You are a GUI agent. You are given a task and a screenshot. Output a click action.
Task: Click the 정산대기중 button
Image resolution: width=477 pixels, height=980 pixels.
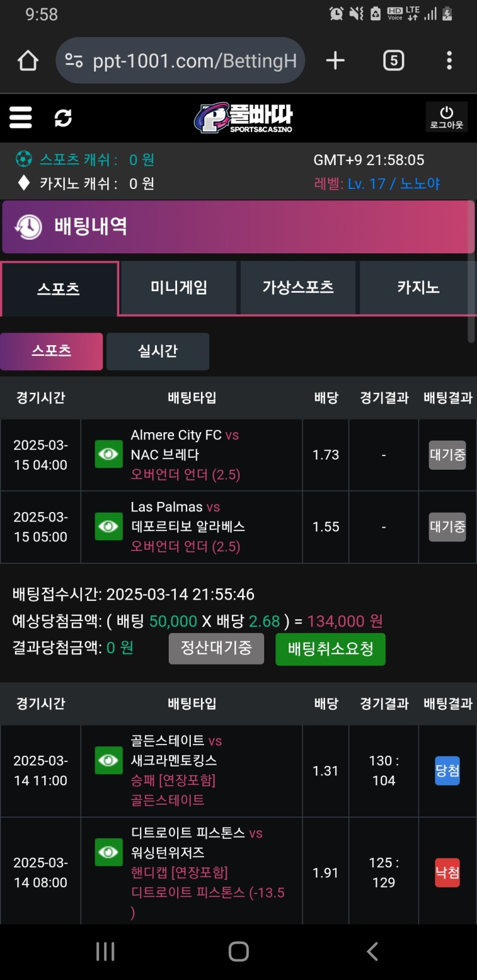tap(216, 648)
